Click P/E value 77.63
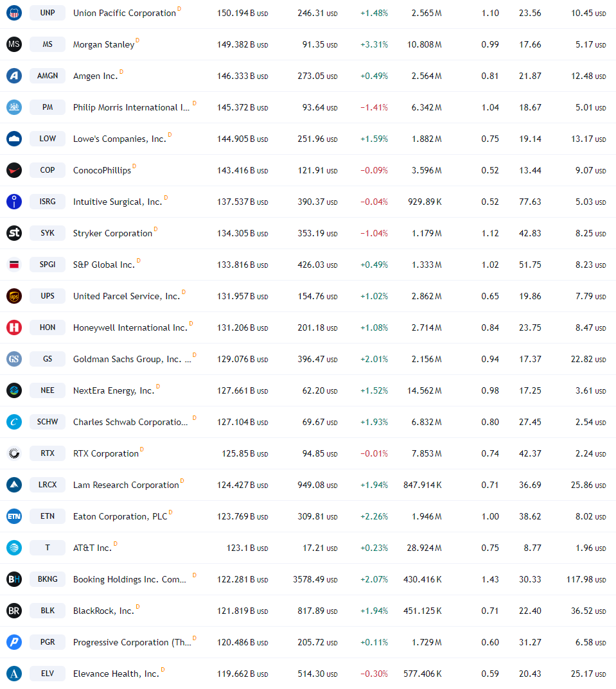This screenshot has height=689, width=616. [x=530, y=202]
